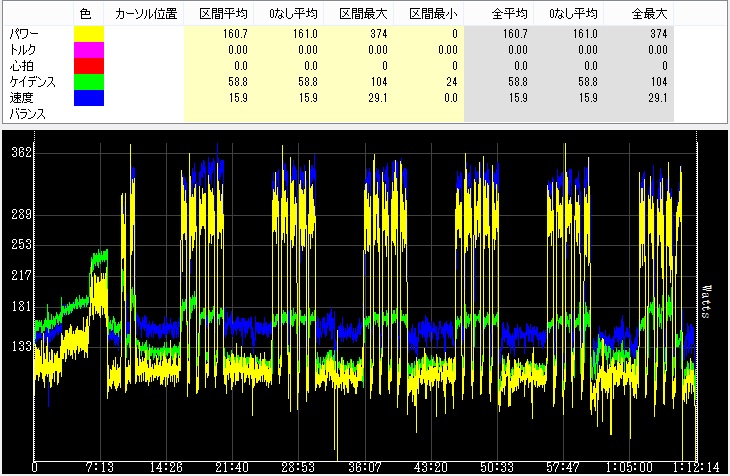Click the 区間最大 column header
Viewport: 730px width, 476px height.
pos(363,14)
